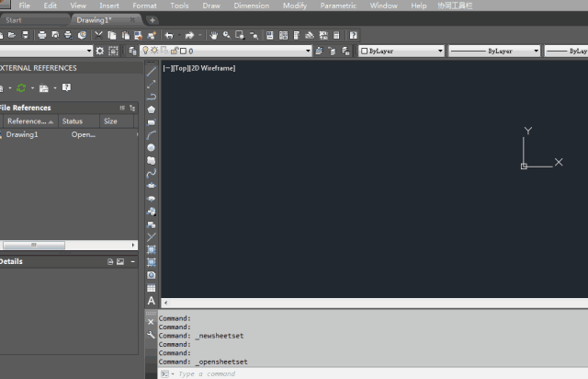
Task: Select the Line tool in draw toolbar
Action: coord(152,71)
